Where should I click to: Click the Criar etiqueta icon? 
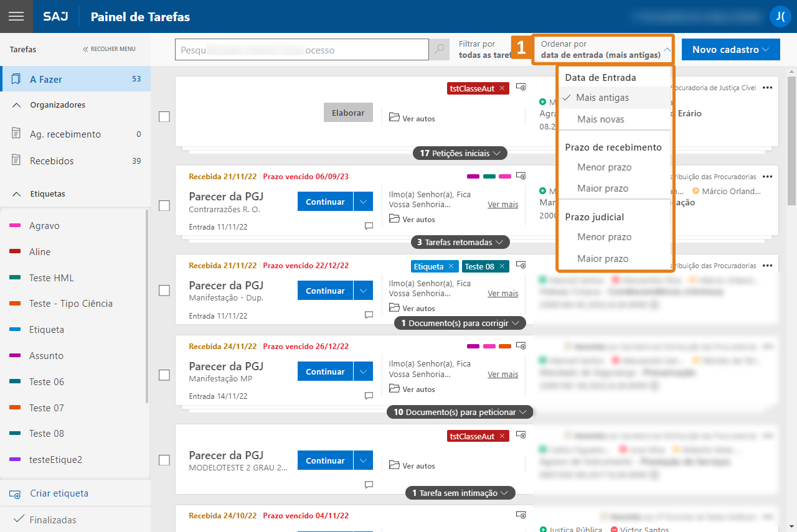tap(16, 494)
